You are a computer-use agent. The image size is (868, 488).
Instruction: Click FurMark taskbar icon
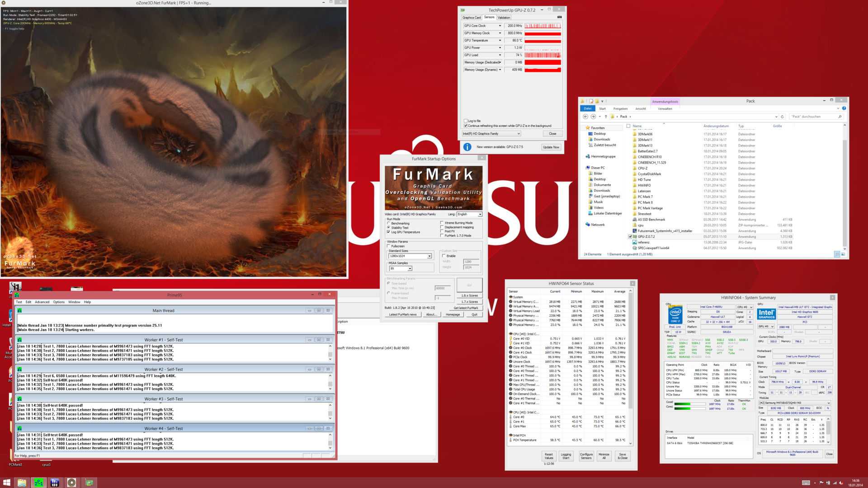click(x=71, y=483)
